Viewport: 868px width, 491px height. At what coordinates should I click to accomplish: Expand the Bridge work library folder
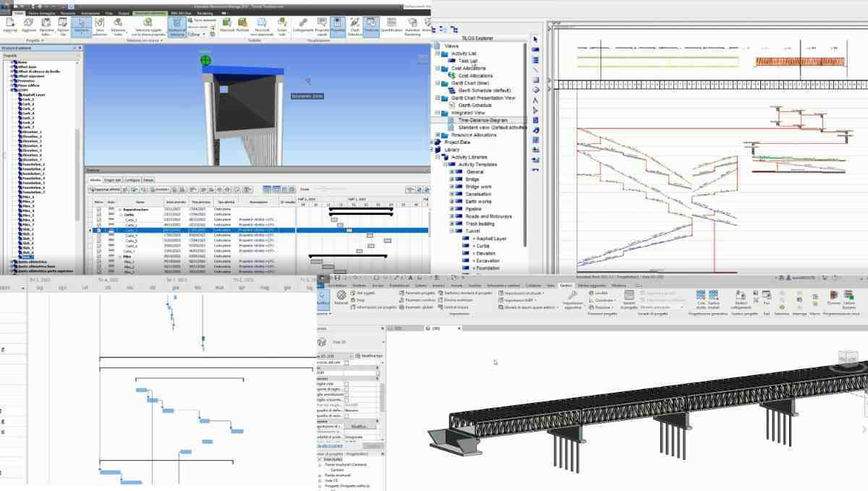point(452,187)
